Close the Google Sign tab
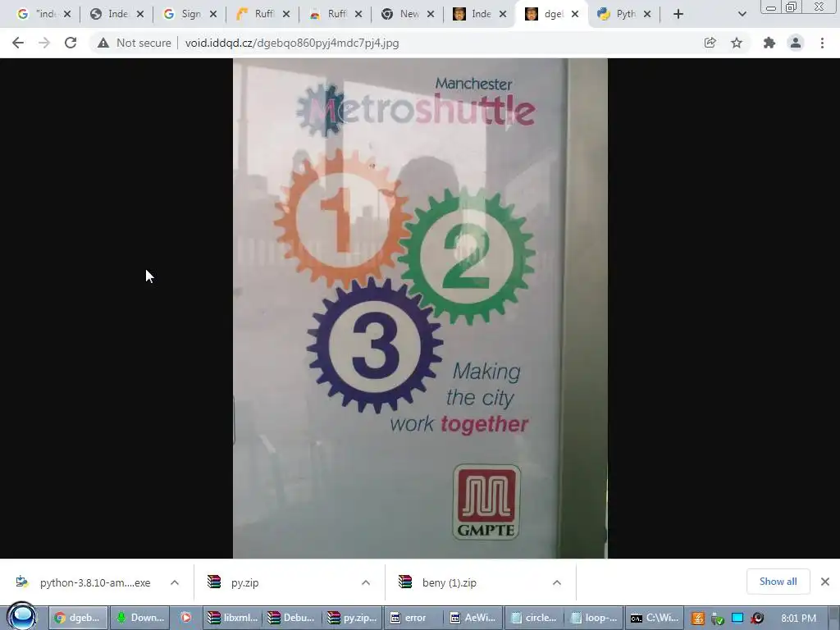Screen dimensions: 840x630 click(x=212, y=14)
